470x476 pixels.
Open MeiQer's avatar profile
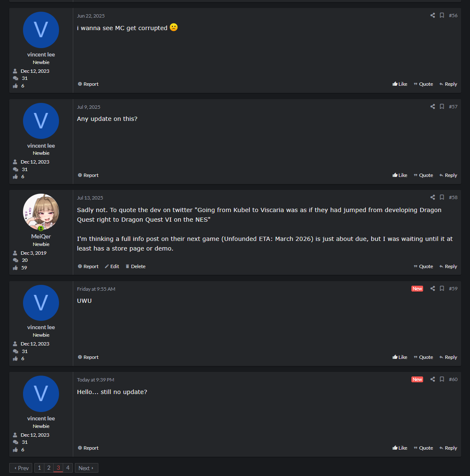[x=41, y=212]
